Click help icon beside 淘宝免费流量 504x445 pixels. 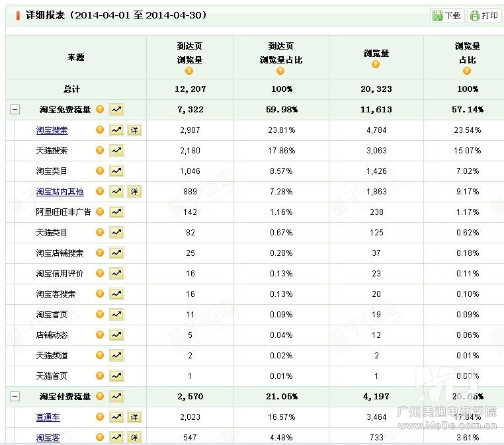coord(100,109)
